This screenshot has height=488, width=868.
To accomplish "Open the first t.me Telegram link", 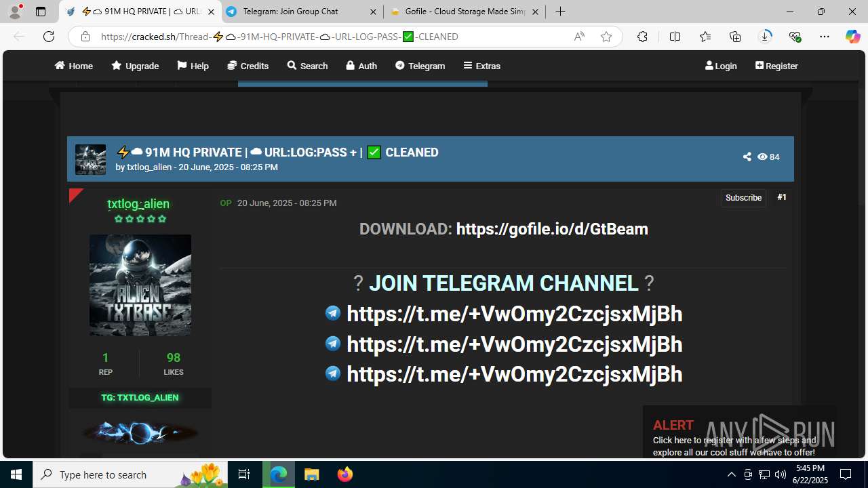I will tap(514, 314).
